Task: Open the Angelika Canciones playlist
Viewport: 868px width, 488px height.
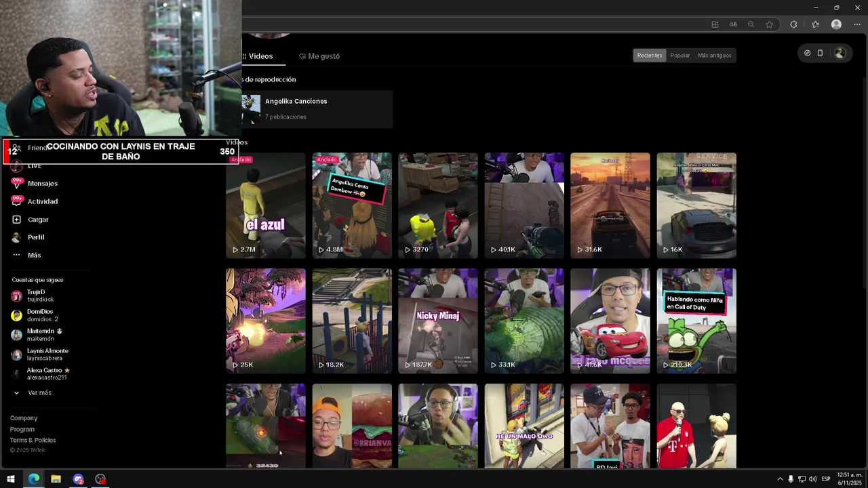Action: pyautogui.click(x=317, y=109)
